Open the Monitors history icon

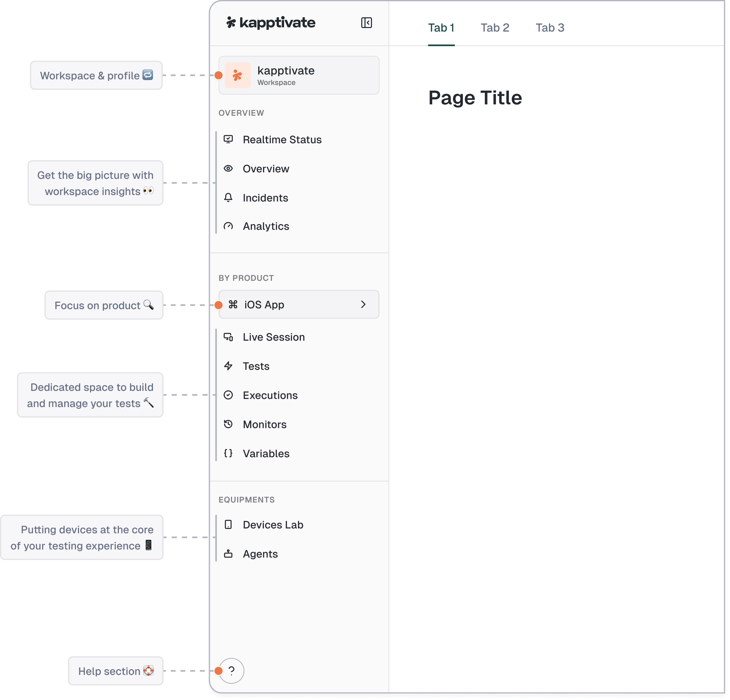pyautogui.click(x=228, y=424)
